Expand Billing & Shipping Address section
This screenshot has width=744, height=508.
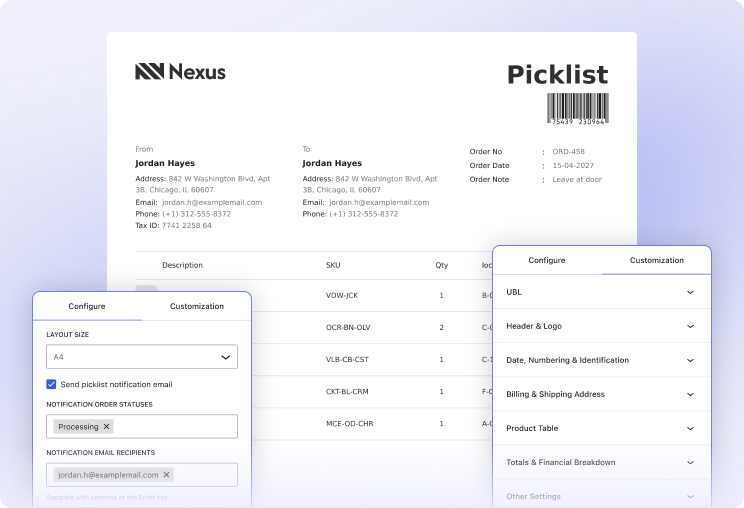602,394
